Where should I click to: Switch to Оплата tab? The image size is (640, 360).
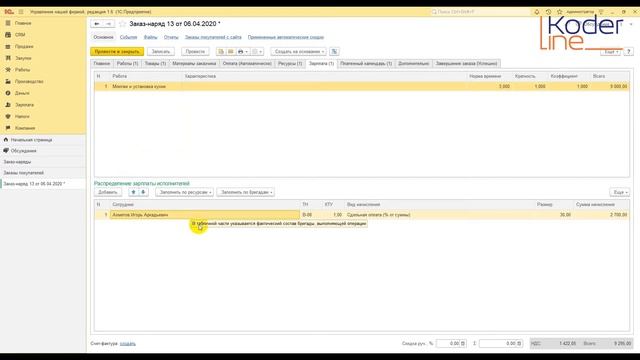(247, 63)
